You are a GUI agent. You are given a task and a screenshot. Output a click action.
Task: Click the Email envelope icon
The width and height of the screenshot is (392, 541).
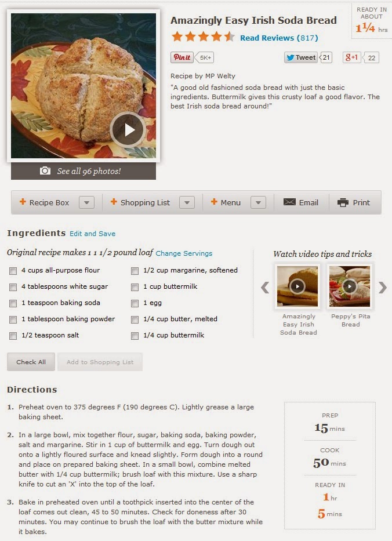tap(289, 202)
